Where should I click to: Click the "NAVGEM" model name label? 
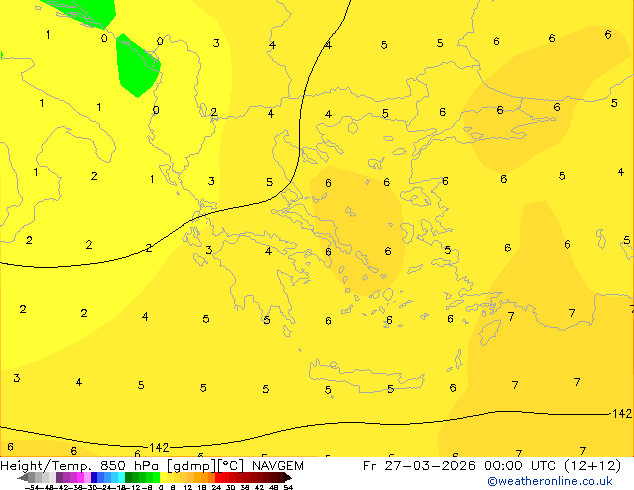(278, 466)
